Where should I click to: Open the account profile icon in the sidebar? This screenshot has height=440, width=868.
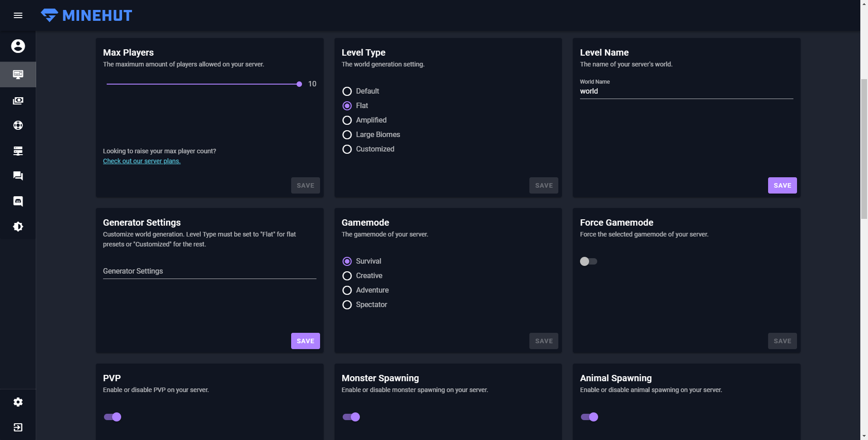pos(18,46)
